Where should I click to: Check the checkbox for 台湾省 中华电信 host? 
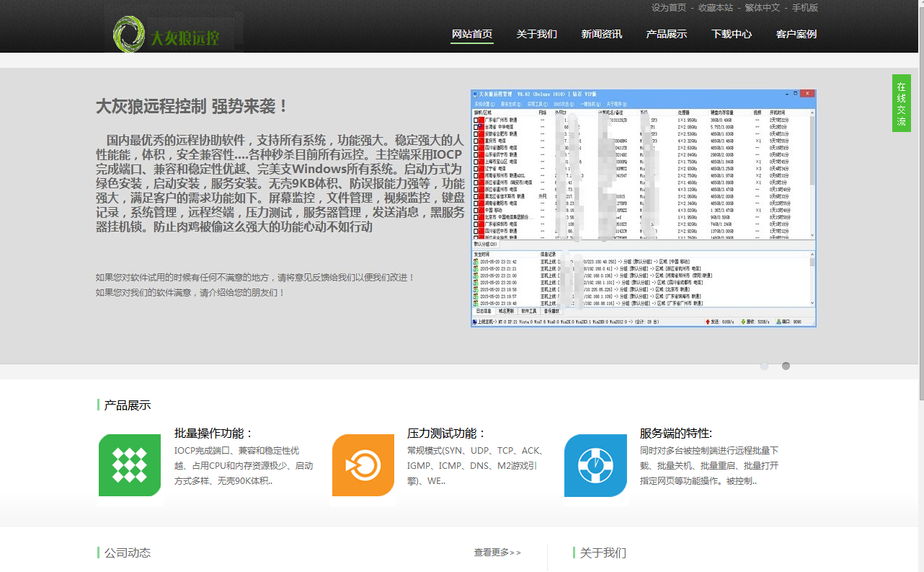coord(475,126)
